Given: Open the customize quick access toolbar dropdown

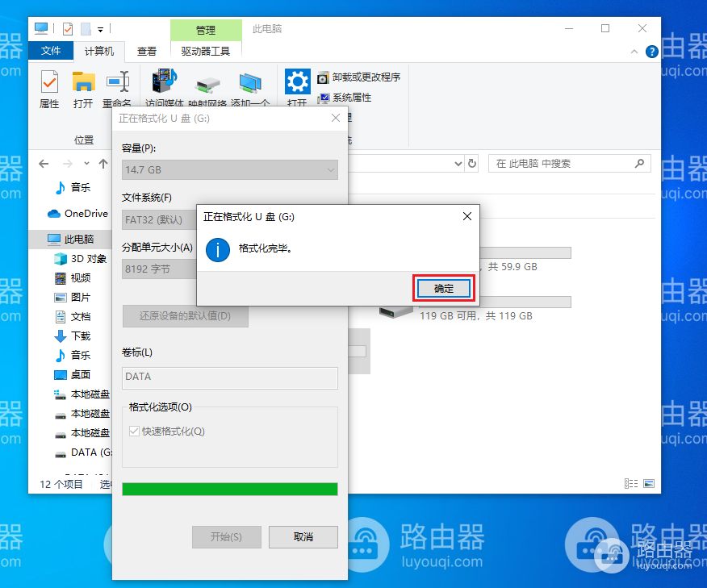Looking at the screenshot, I should (101, 30).
